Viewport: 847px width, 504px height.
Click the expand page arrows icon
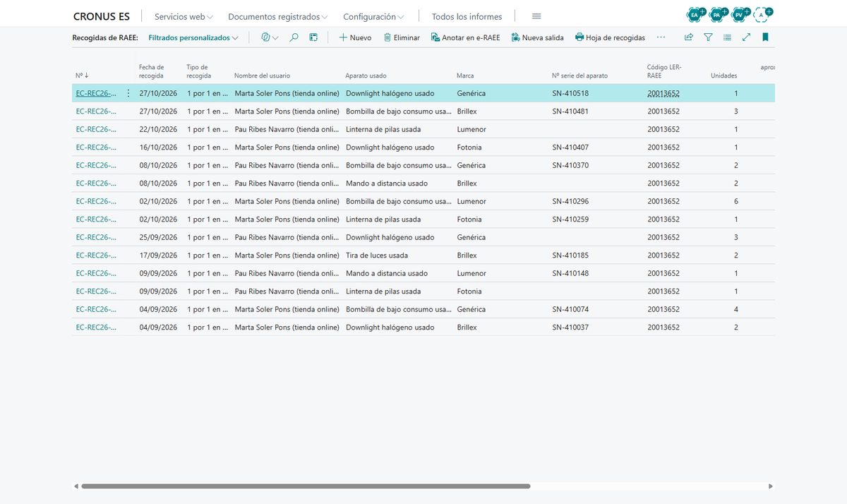point(746,37)
